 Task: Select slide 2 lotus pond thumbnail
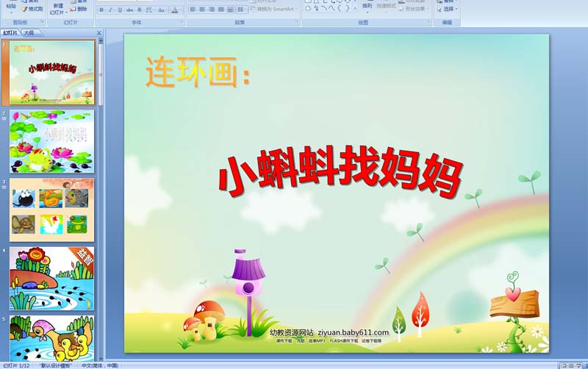(x=51, y=141)
